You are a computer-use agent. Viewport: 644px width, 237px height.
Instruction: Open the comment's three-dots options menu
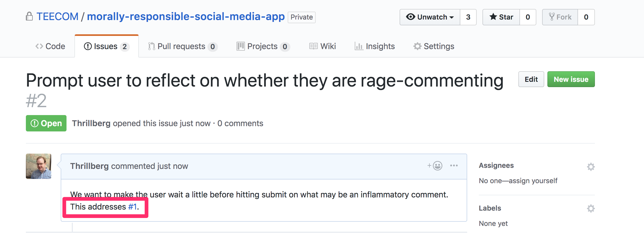(x=454, y=165)
